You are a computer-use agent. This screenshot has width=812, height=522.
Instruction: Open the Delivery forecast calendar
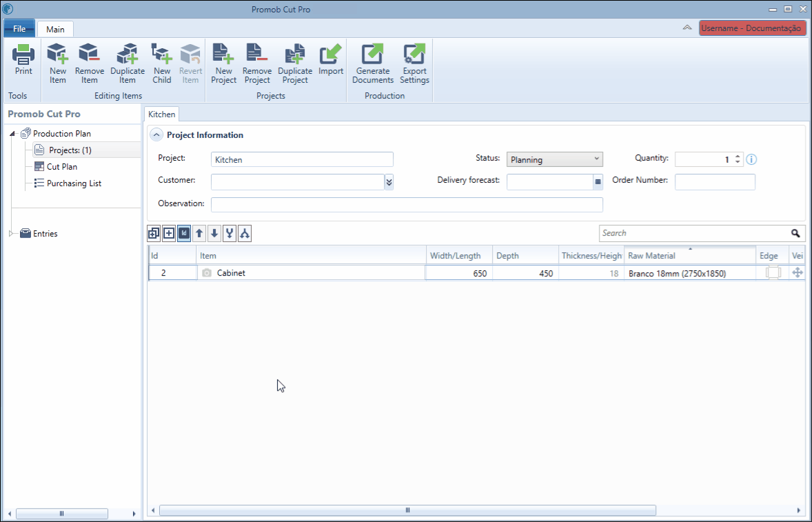tap(598, 182)
